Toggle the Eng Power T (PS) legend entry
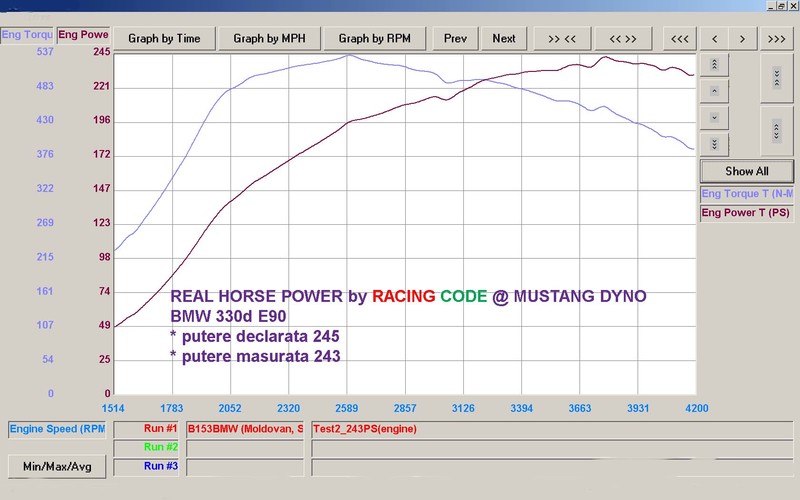The image size is (800, 500). 747,213
